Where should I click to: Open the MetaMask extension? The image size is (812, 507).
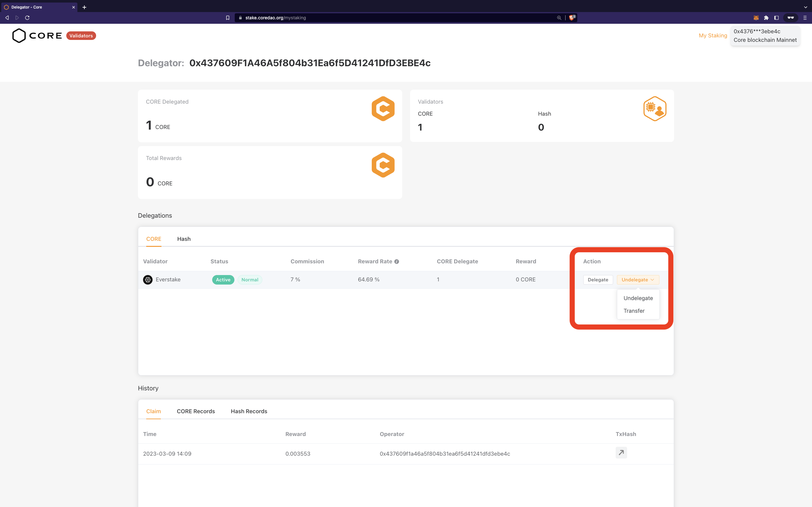(756, 18)
